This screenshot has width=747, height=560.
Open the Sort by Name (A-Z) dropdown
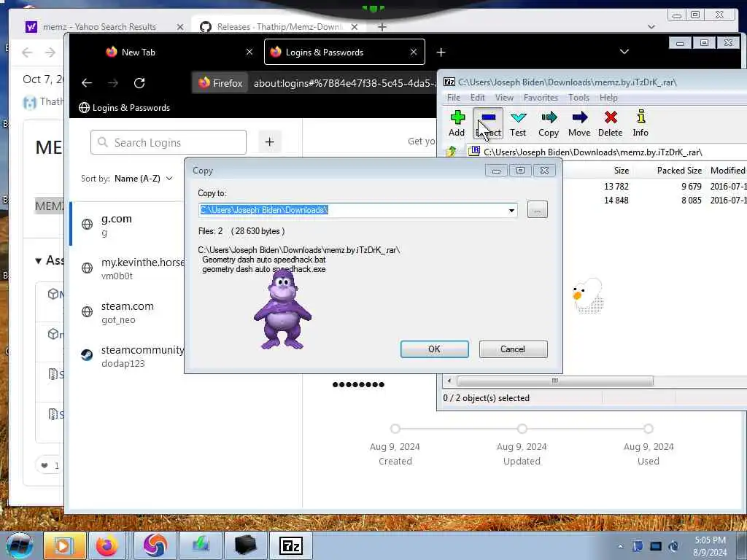coord(143,179)
